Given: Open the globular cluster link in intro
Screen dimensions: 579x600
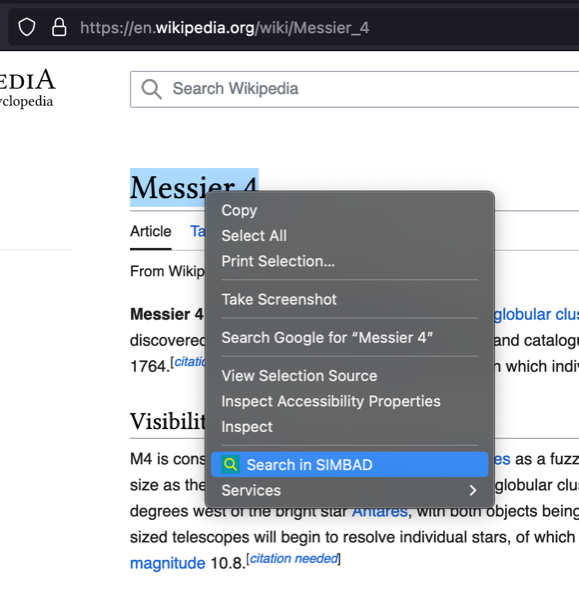Looking at the screenshot, I should coord(537,315).
